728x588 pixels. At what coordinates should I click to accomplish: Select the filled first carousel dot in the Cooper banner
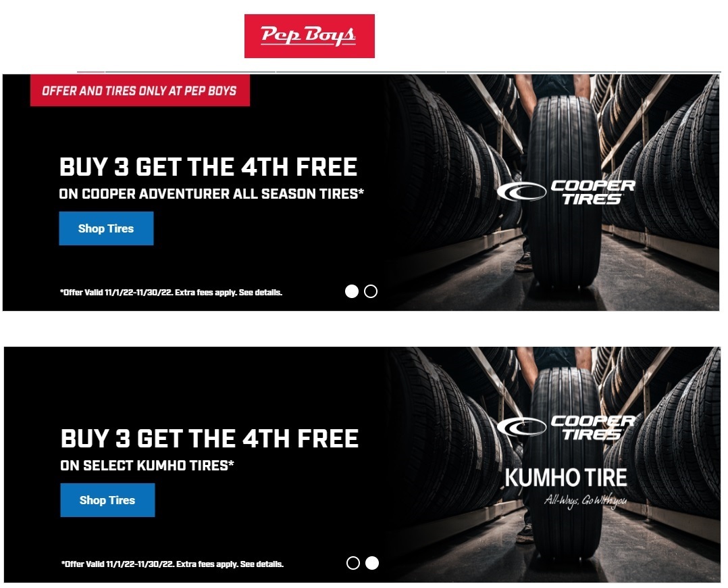click(x=352, y=291)
